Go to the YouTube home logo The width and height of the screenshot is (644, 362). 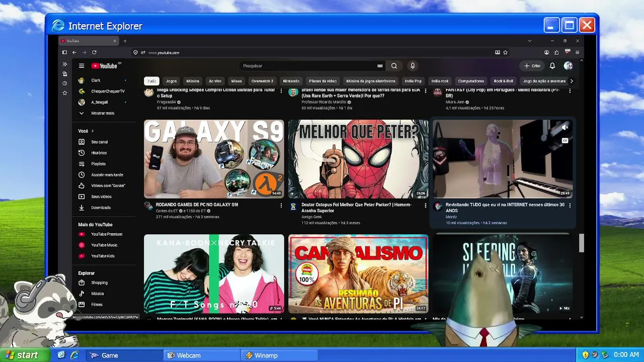105,66
